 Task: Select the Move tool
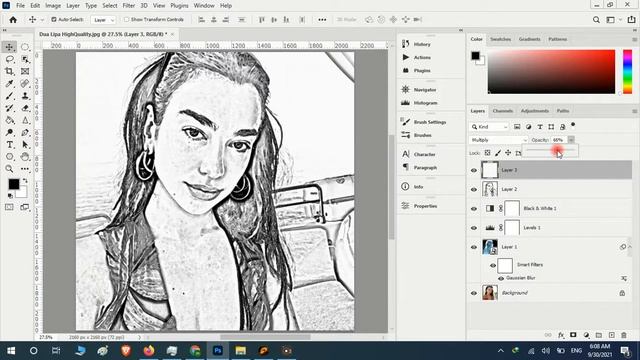tap(9, 47)
